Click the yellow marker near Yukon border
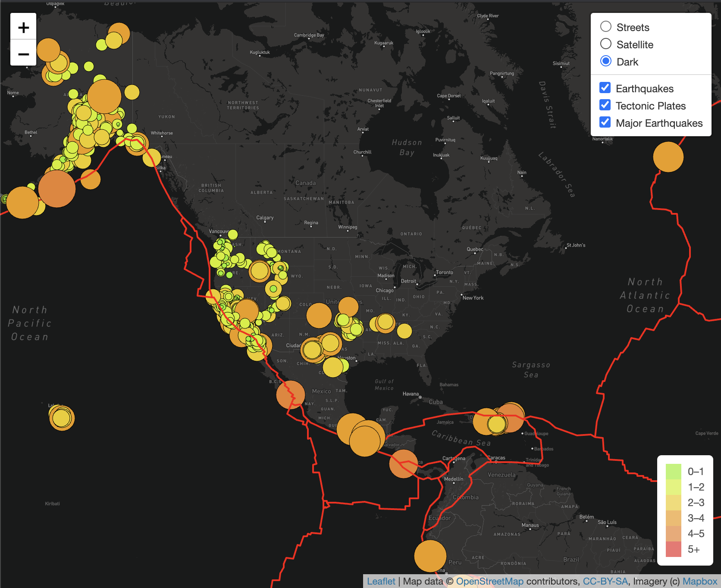 [132, 92]
